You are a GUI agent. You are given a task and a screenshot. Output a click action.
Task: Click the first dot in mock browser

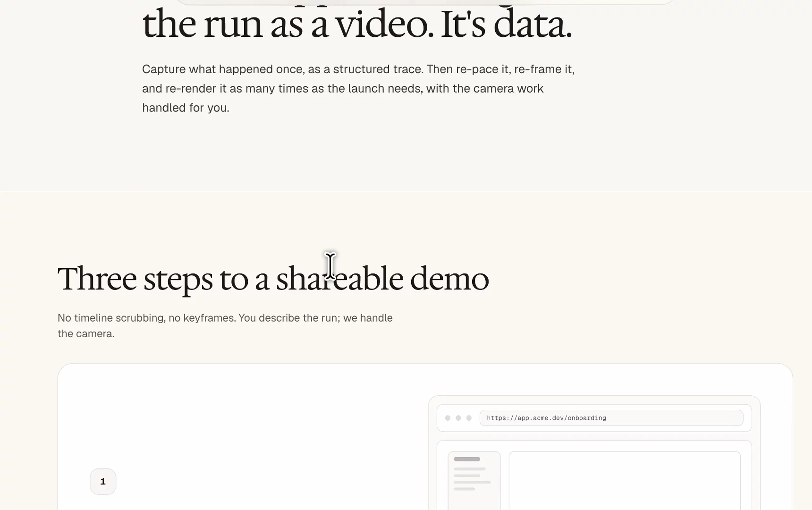click(x=448, y=418)
